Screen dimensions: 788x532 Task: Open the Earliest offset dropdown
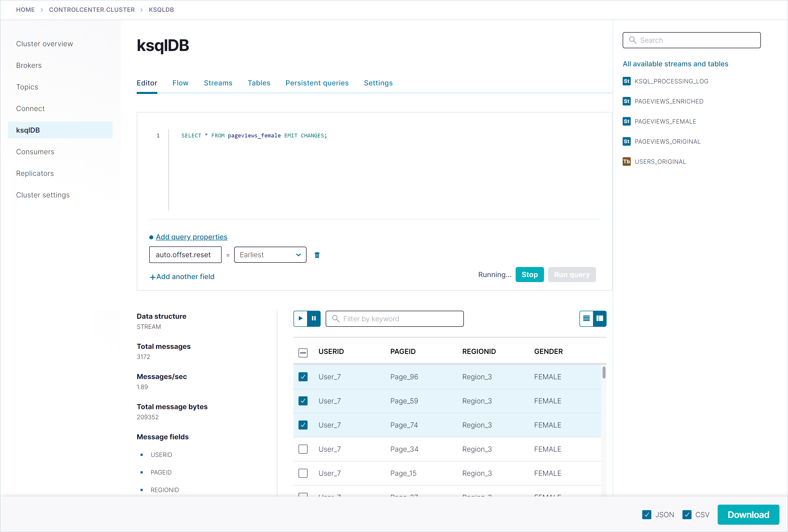(270, 255)
